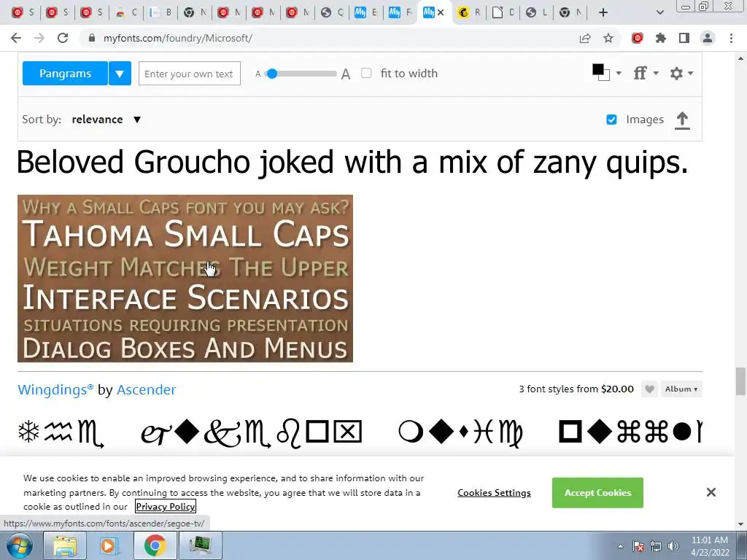Reload the MyFonts page

[63, 38]
